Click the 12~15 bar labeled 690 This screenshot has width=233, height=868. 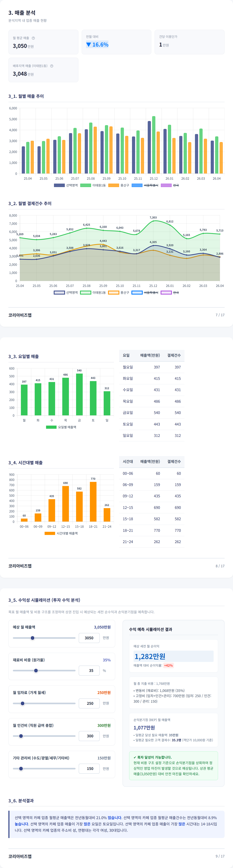point(66,504)
